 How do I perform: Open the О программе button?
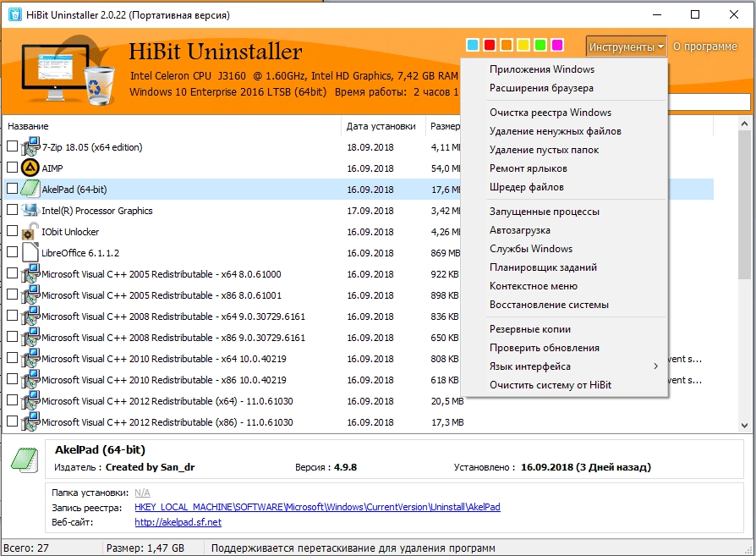pos(705,47)
